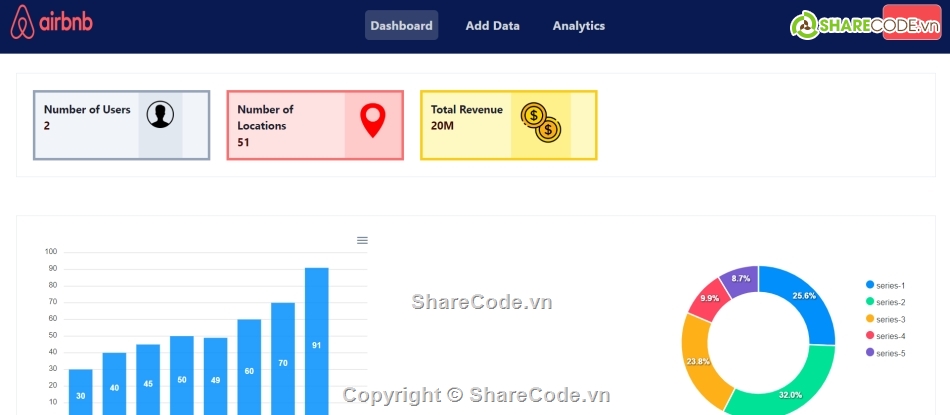The height and width of the screenshot is (415, 950).
Task: Switch to the Add Data tab
Action: point(492,26)
